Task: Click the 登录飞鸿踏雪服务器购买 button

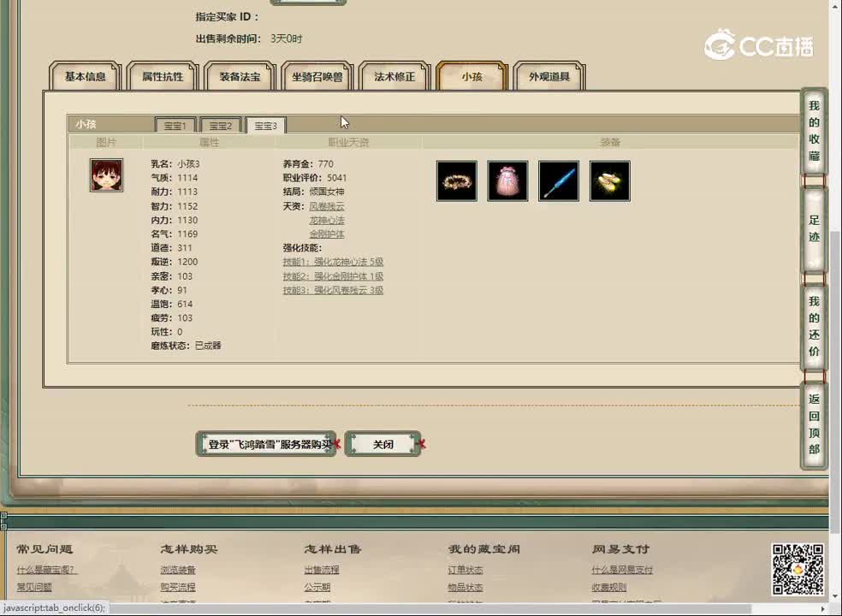Action: (266, 443)
